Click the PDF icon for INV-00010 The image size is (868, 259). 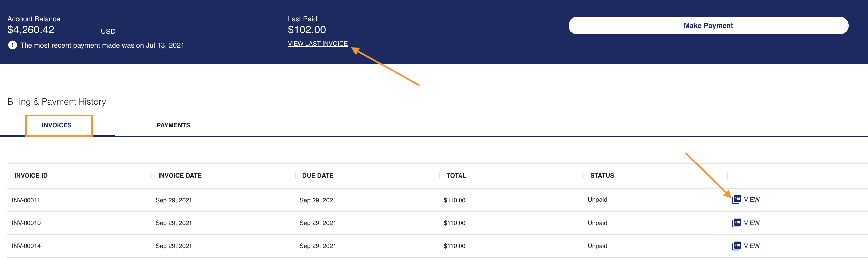pyautogui.click(x=736, y=223)
